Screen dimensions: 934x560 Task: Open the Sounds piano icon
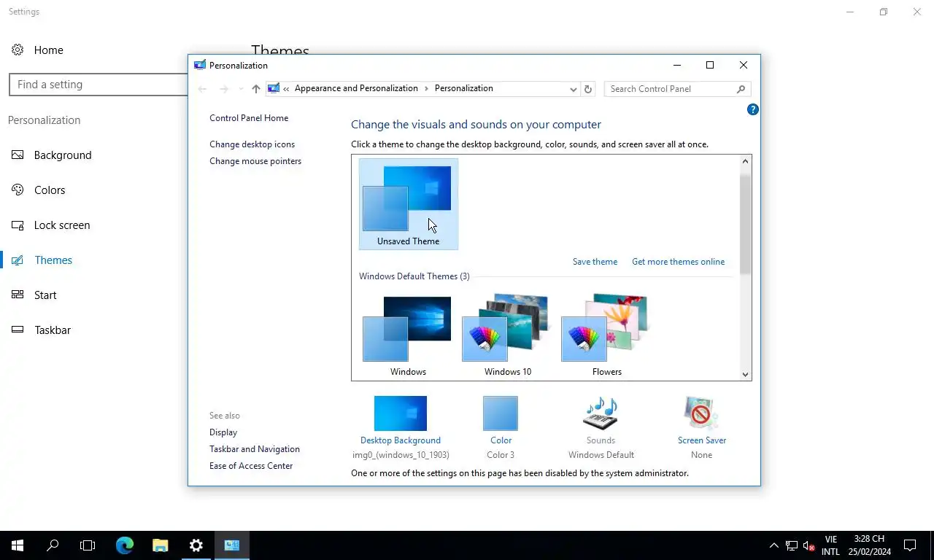601,413
